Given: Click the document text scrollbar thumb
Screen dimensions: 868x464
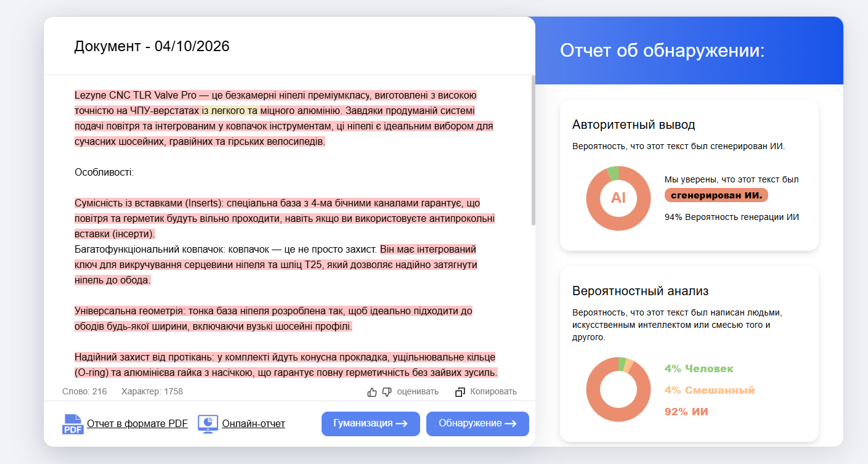Looking at the screenshot, I should (x=533, y=151).
